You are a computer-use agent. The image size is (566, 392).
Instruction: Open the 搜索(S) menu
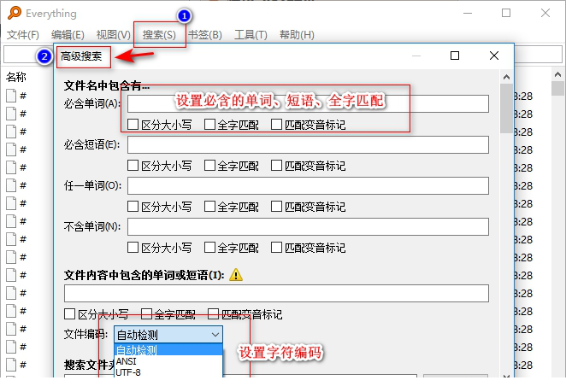[x=159, y=35]
